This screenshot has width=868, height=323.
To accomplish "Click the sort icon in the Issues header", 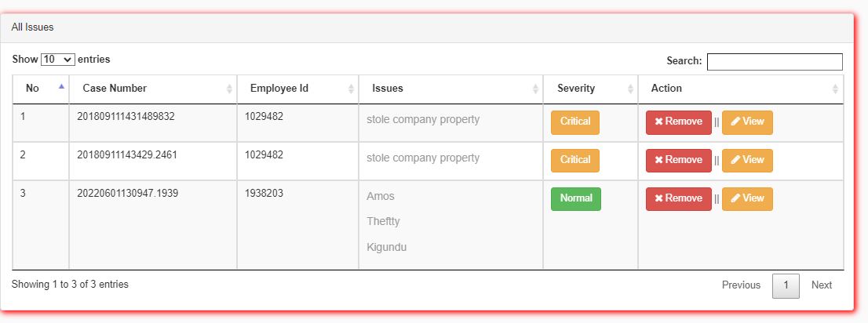I will coord(535,89).
